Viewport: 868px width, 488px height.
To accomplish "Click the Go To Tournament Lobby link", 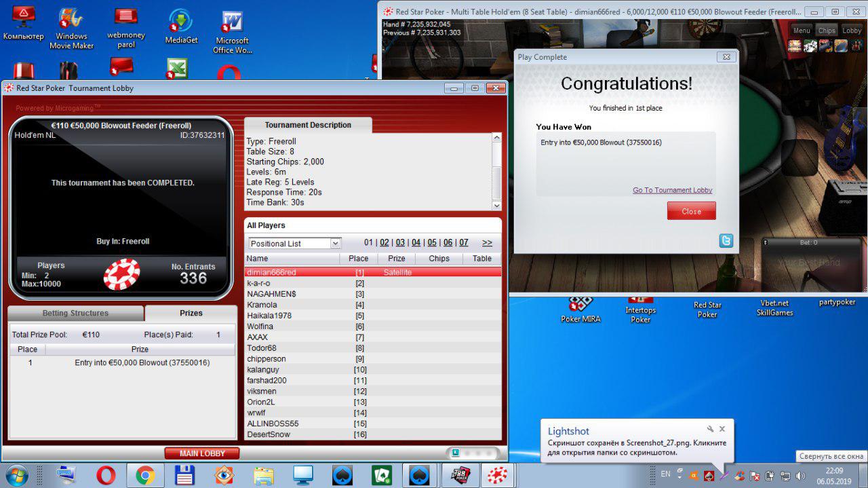I will pyautogui.click(x=672, y=190).
